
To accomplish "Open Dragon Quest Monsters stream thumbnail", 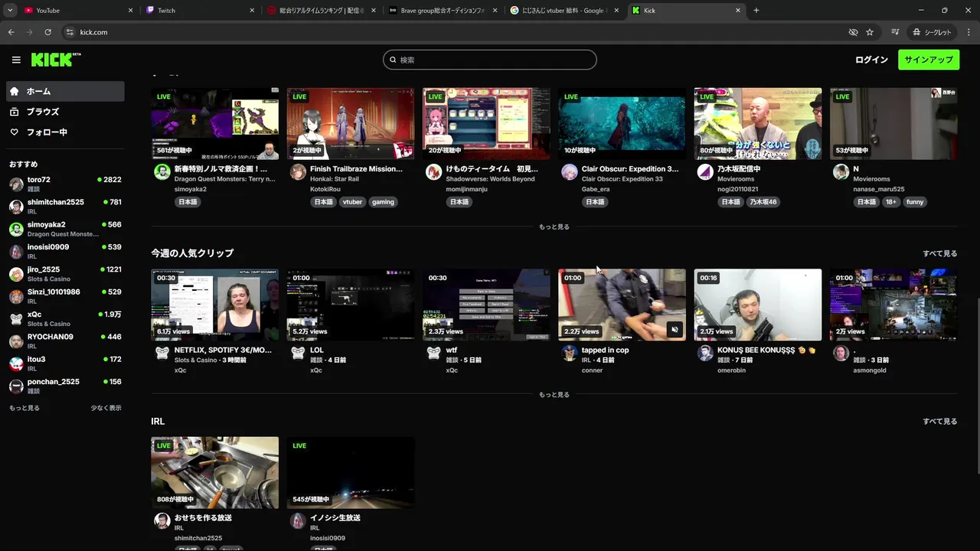I will pyautogui.click(x=215, y=123).
